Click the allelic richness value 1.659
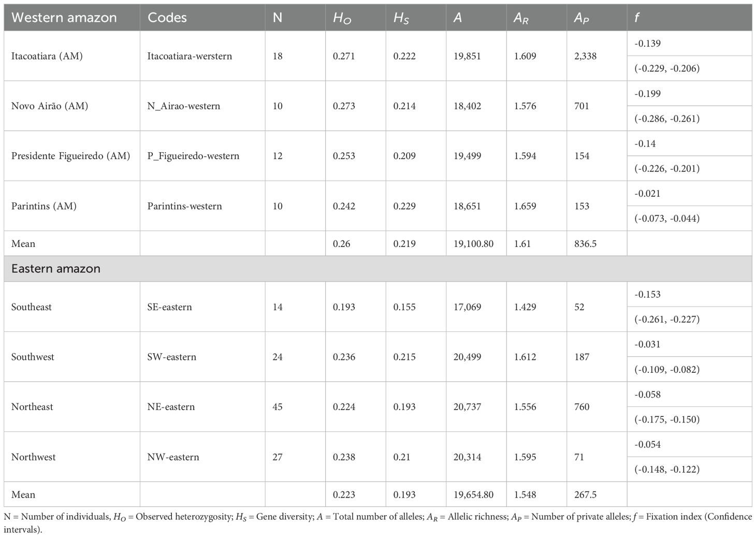The height and width of the screenshot is (538, 756). (x=525, y=206)
